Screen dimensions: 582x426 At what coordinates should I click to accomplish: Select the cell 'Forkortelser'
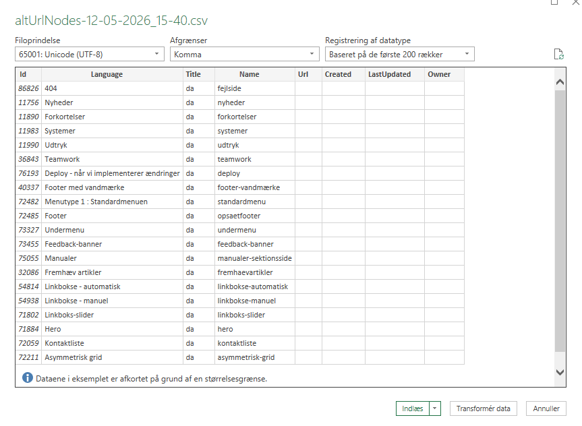click(x=112, y=117)
